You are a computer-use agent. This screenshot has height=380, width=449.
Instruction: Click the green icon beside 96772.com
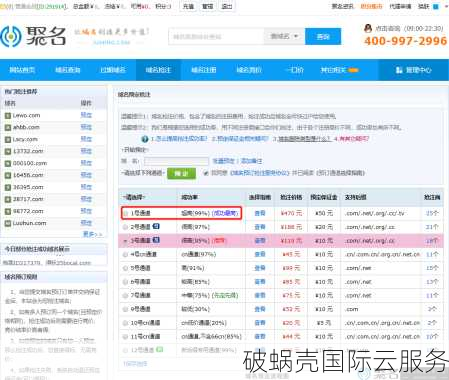(x=8, y=212)
